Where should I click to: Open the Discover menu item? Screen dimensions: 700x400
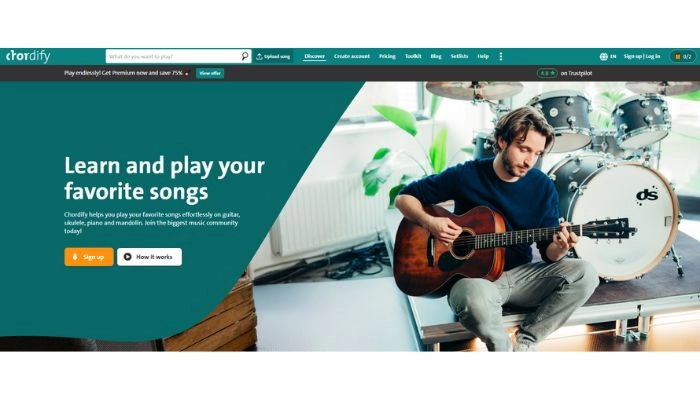314,56
